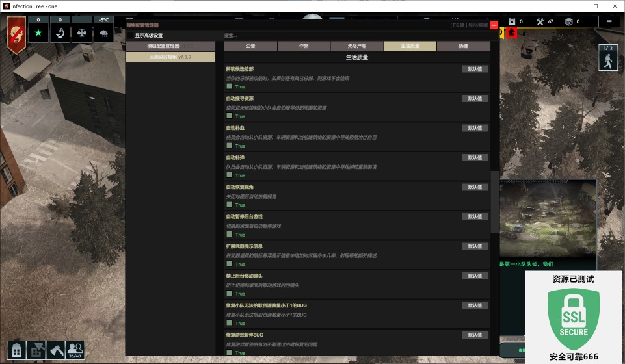Switch to the 热键 tab
625x364 pixels.
tap(463, 46)
